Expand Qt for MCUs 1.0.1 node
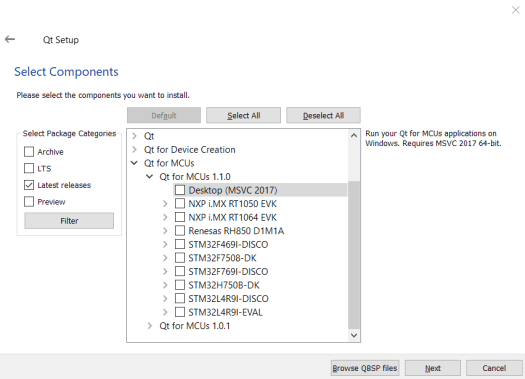 coord(150,326)
